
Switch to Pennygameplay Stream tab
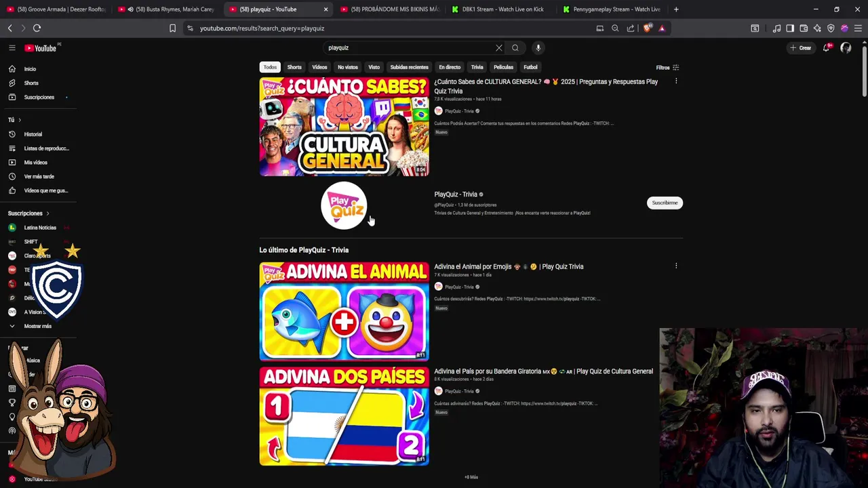[x=614, y=9]
